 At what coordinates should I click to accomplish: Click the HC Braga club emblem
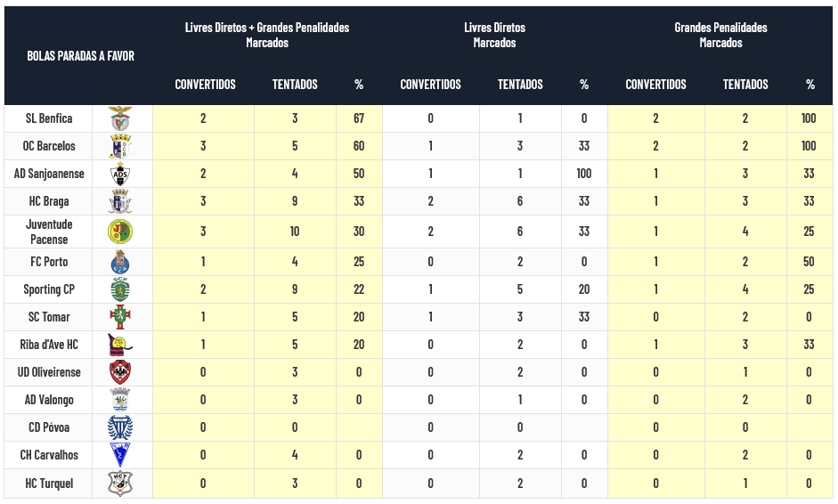(x=119, y=201)
